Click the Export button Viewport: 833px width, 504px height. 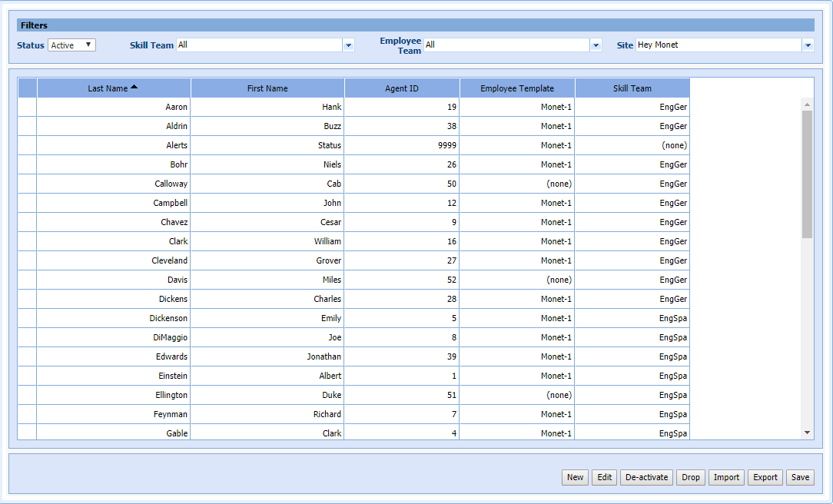pyautogui.click(x=765, y=477)
